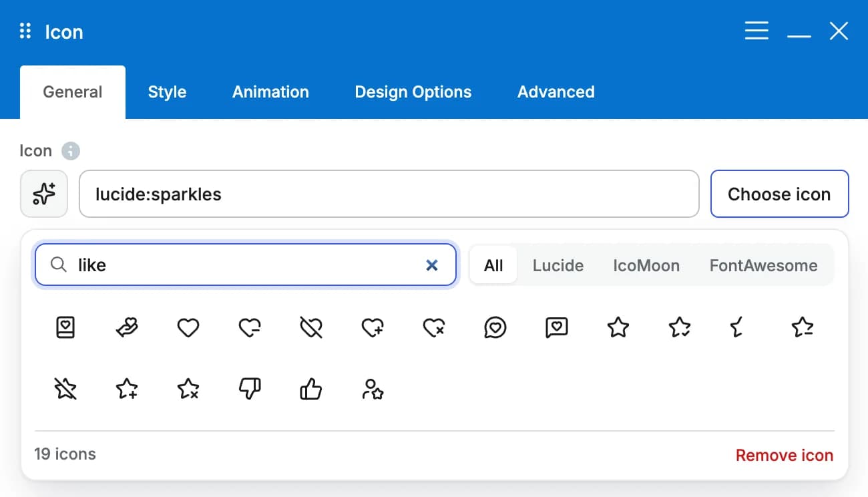
Task: Pick the square message heart icon
Action: [x=557, y=327]
